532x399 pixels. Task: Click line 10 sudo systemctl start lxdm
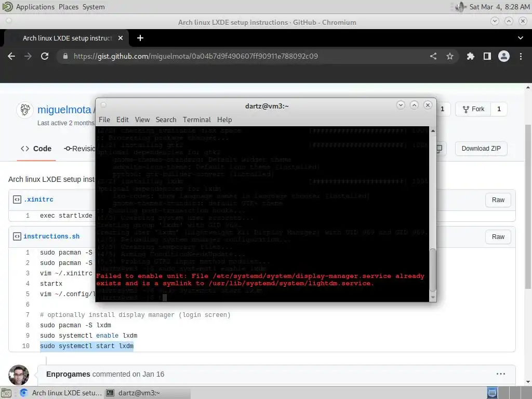click(87, 346)
